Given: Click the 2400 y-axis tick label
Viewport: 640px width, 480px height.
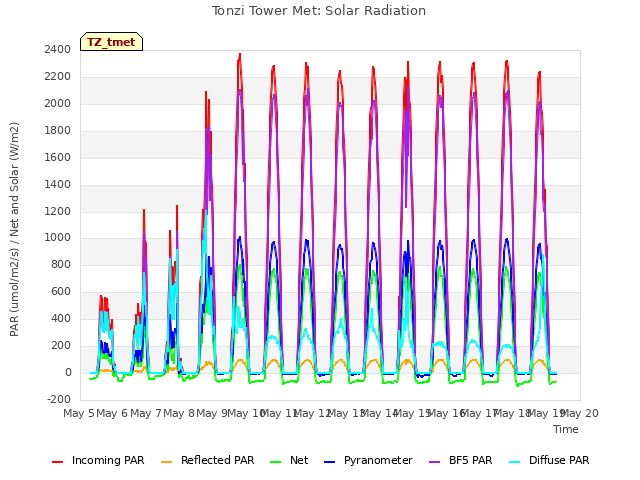Looking at the screenshot, I should click(58, 49).
